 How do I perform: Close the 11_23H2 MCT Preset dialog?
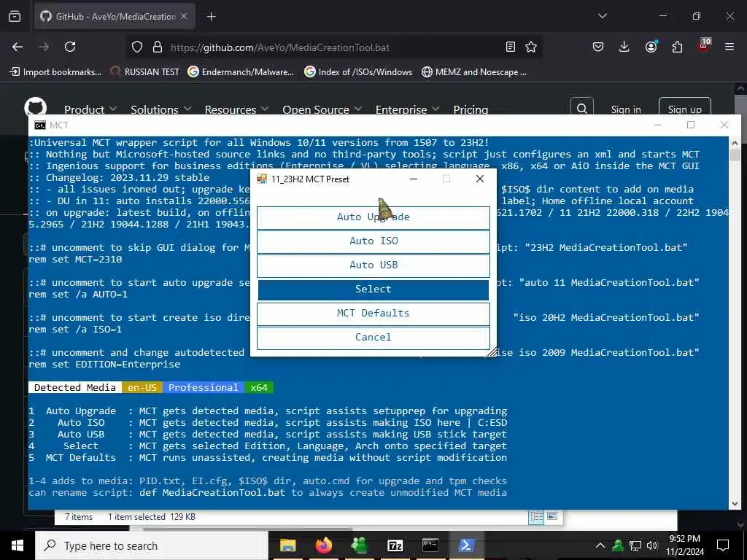click(480, 179)
